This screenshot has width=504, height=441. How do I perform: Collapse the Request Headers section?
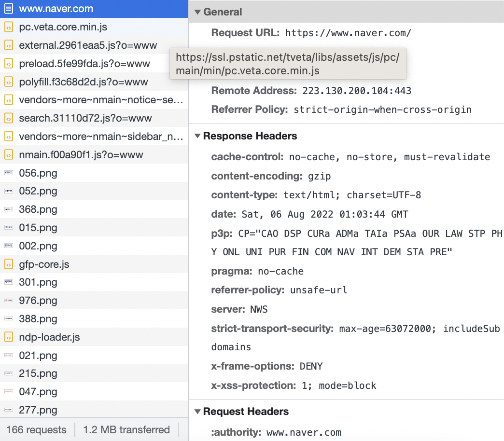[197, 412]
